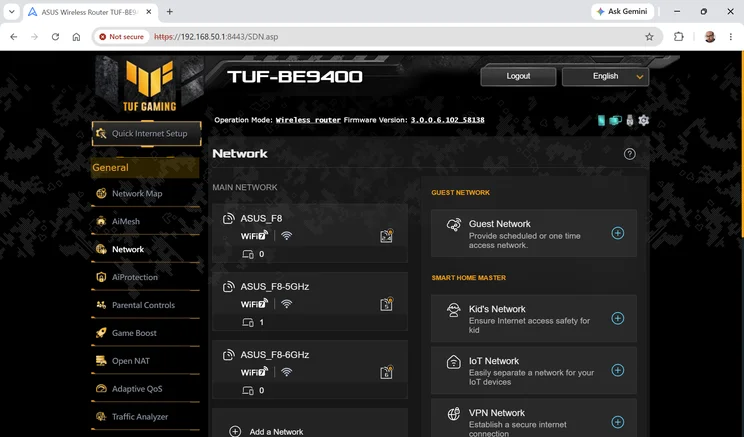Open a new browser tab
This screenshot has width=744, height=437.
169,11
